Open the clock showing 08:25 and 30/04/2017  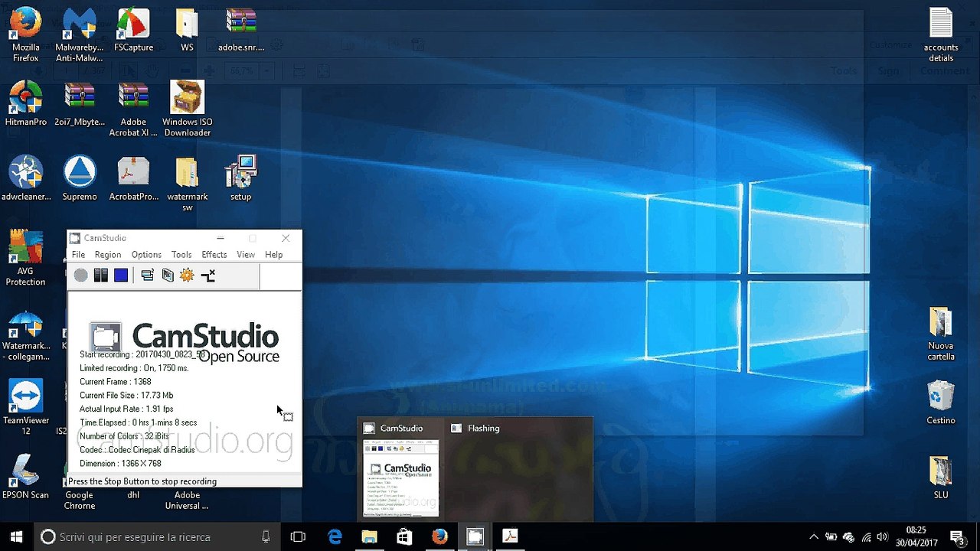pos(916,537)
